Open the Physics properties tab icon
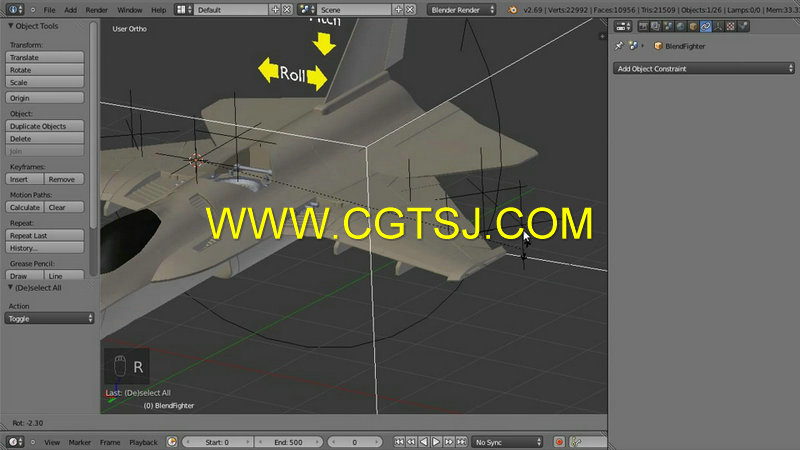 743,26
